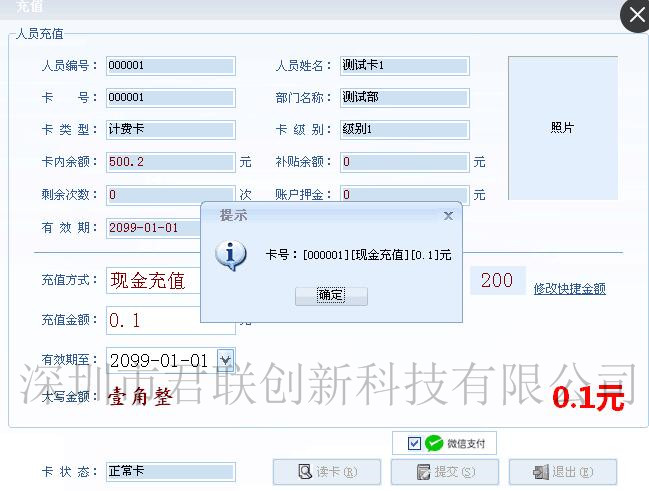Click the 卡号 field showing 000001

(171, 98)
